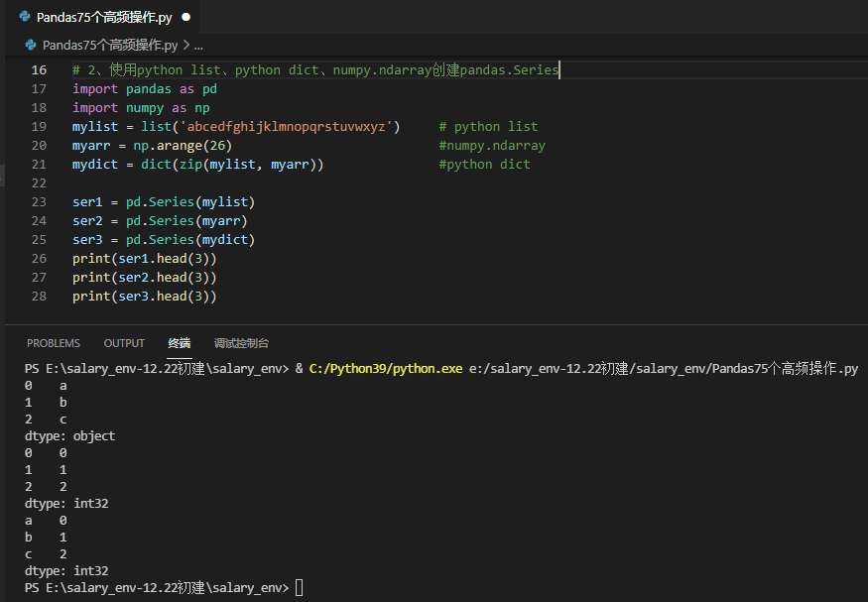Click 'ser3 = pd.Series(mydict)' on line 25
Screen dimensions: 868x602
(x=164, y=240)
